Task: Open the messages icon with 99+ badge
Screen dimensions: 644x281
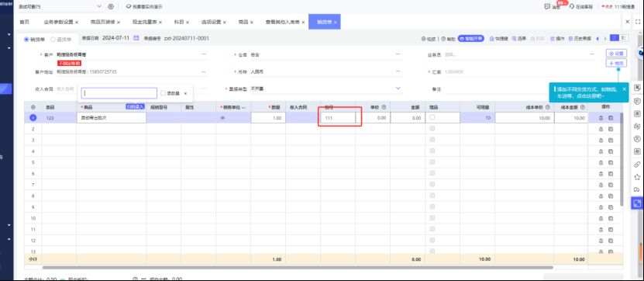Action: click(547, 6)
